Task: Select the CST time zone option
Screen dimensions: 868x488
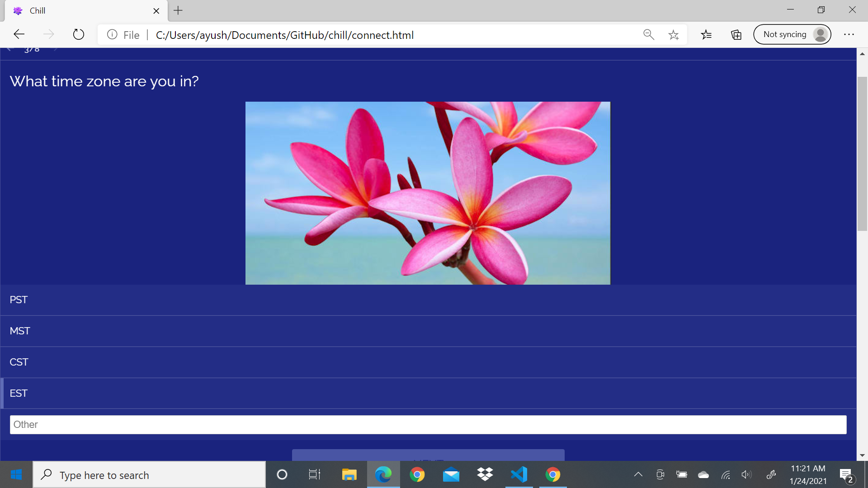Action: coord(428,362)
